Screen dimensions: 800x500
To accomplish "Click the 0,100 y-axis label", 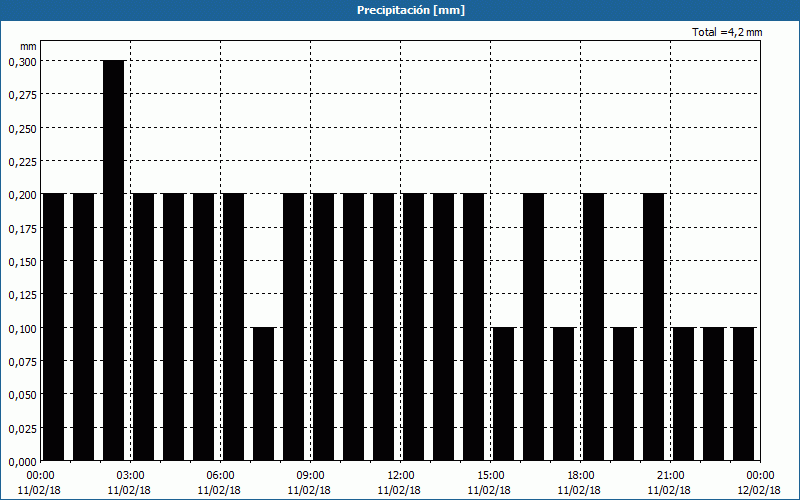I will [x=22, y=329].
